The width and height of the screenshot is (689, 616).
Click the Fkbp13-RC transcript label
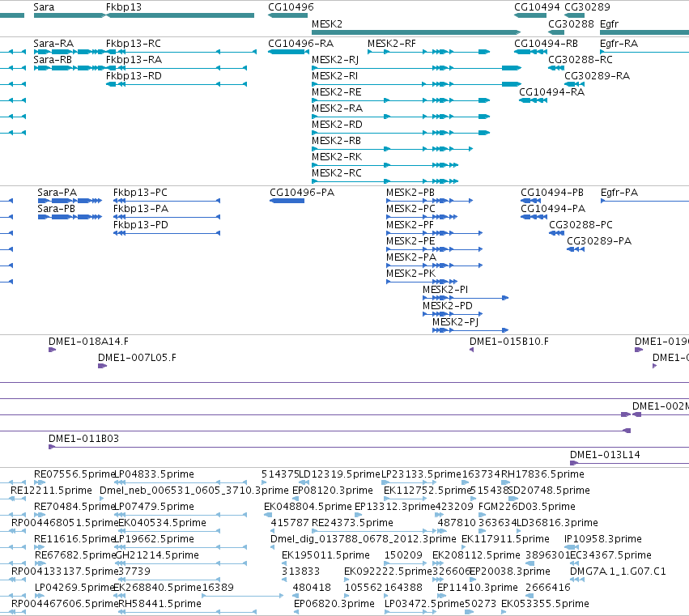click(x=134, y=44)
